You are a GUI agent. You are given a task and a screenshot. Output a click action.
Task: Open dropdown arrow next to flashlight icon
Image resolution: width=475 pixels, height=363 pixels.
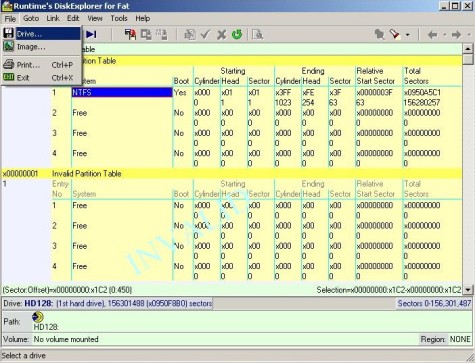[x=407, y=35]
